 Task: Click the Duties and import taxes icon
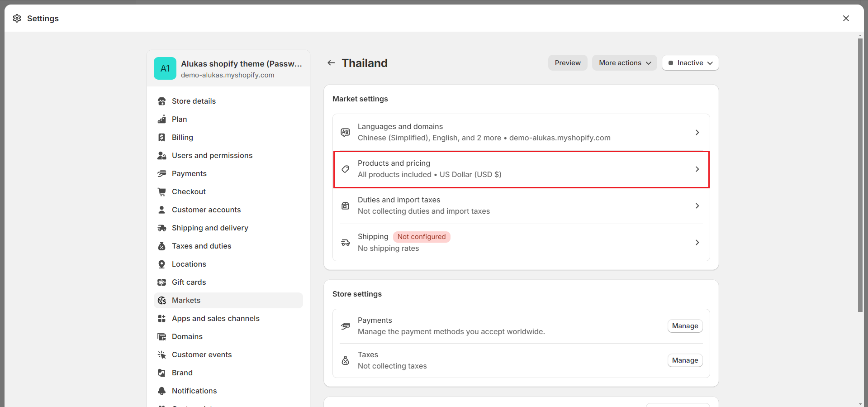pos(345,206)
